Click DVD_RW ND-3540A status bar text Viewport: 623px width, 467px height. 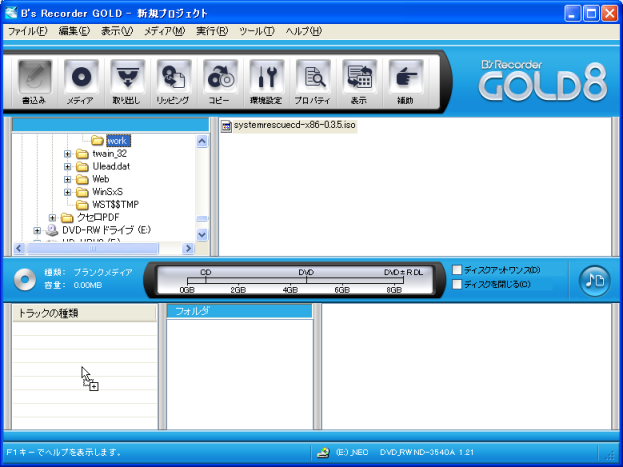[x=426, y=452]
